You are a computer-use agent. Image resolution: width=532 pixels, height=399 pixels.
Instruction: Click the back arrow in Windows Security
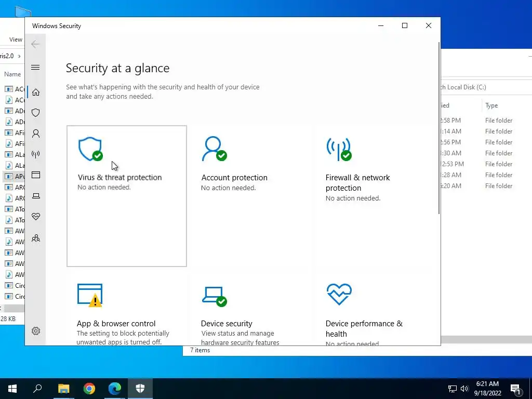[35, 44]
